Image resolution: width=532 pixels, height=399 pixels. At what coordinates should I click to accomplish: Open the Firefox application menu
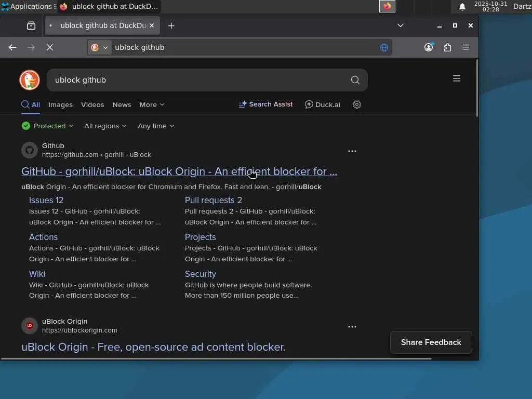click(x=466, y=47)
